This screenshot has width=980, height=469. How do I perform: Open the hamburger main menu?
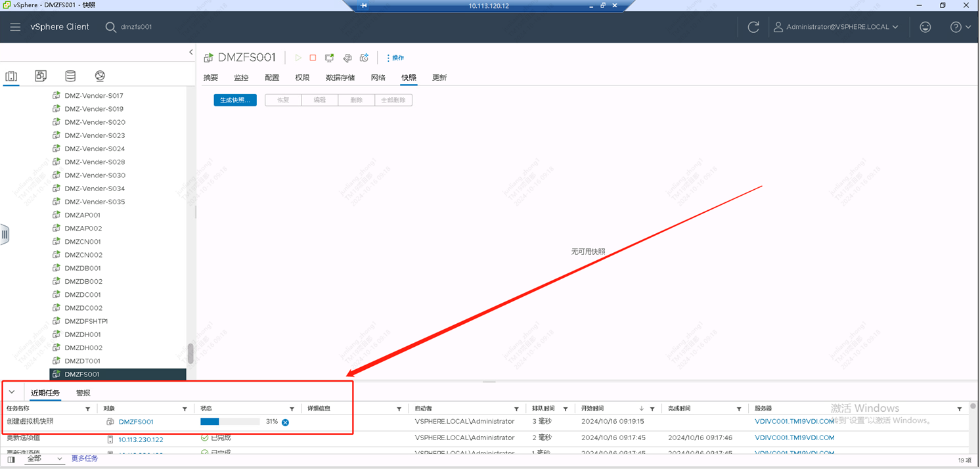click(15, 27)
